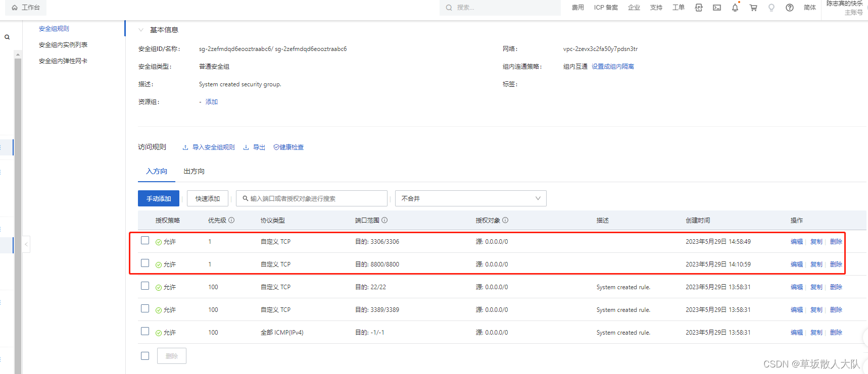Screen dimensions: 868x374
Task: Delete the port 22 rule
Action: coord(836,287)
